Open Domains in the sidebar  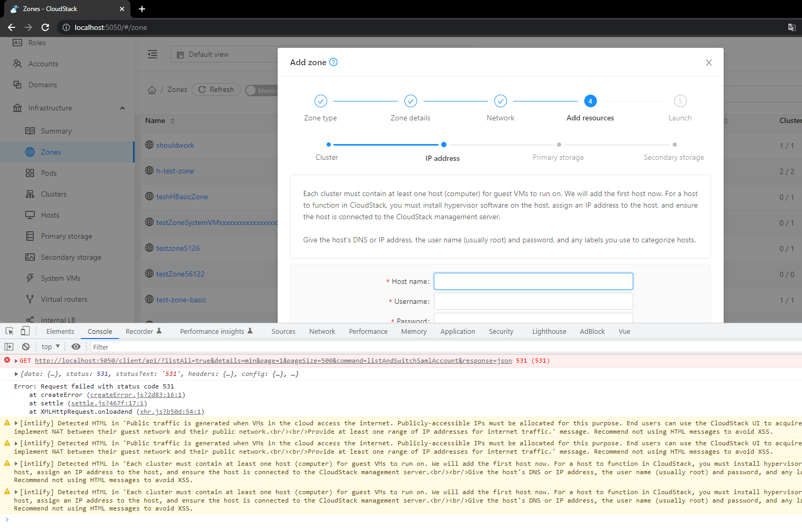(43, 85)
